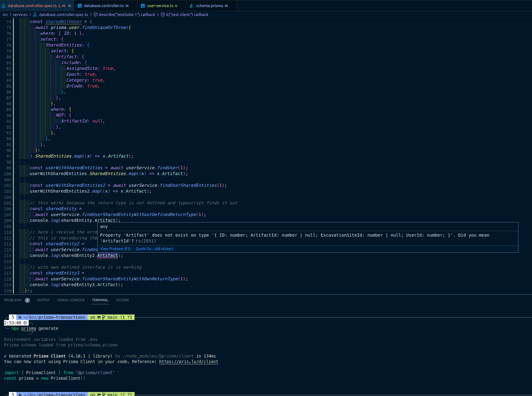Viewport: 532px width, 396px height.
Task: Click the symbol icon before it("test client") breadcrumb
Action: [x=162, y=14]
